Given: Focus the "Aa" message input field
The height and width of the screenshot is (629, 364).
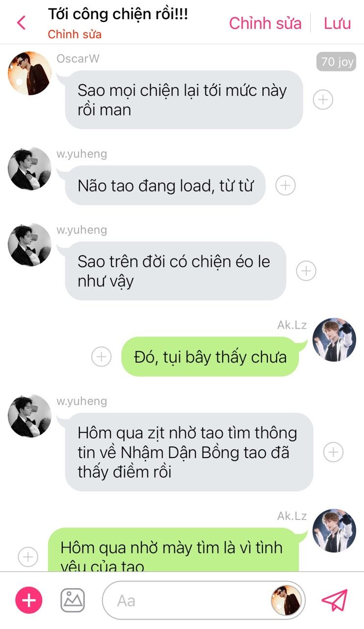Looking at the screenshot, I should [x=194, y=600].
